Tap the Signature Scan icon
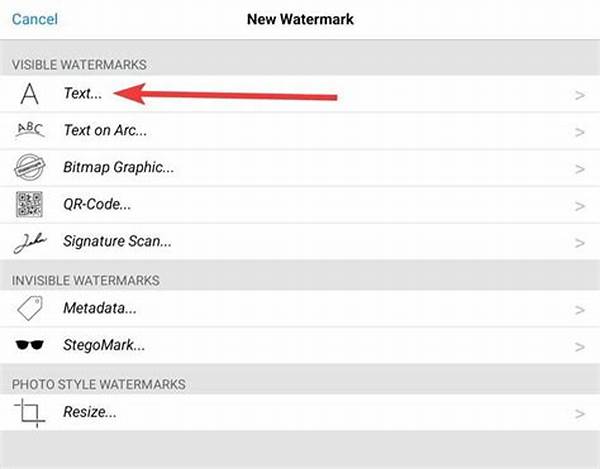600x469 pixels. (30, 241)
